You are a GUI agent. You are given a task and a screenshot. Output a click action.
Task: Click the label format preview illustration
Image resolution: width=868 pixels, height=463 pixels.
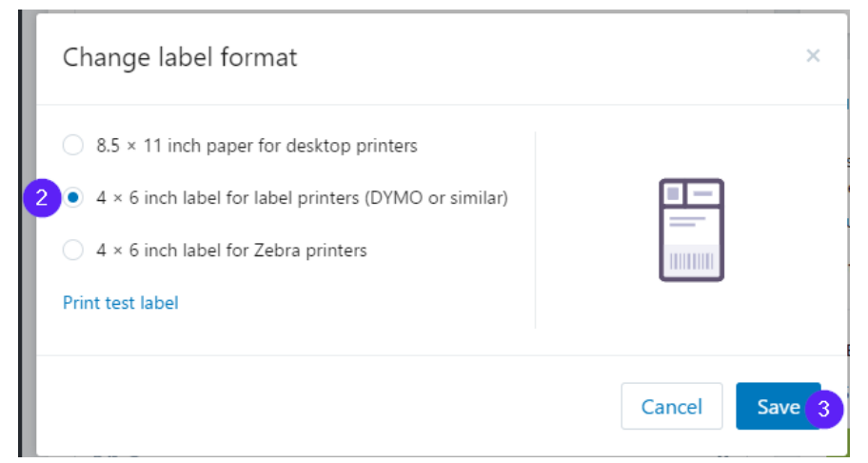(691, 230)
